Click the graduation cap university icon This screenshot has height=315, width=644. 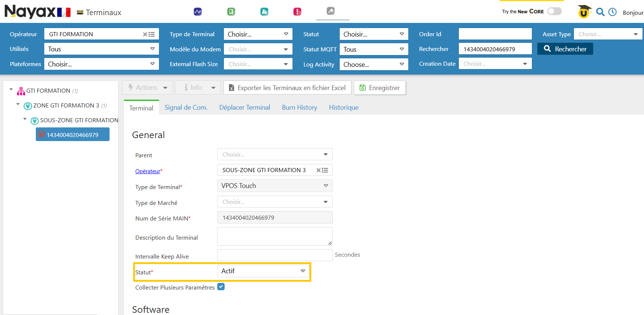coord(584,11)
